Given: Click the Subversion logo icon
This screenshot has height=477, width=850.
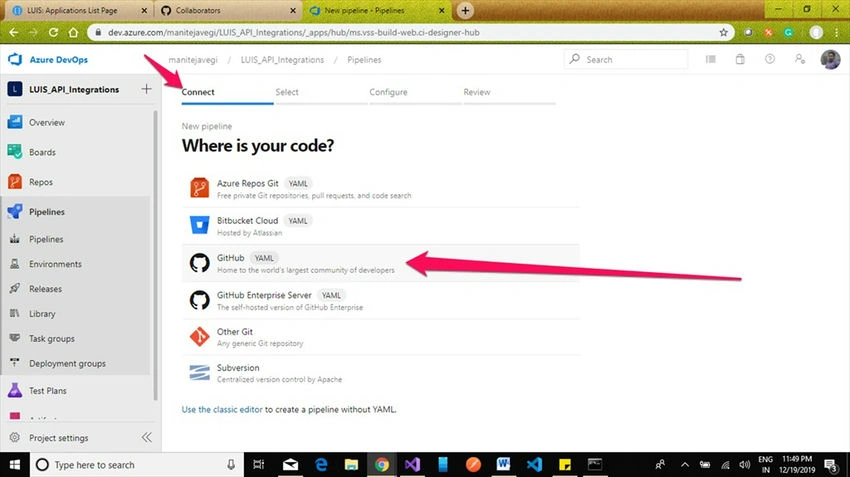Looking at the screenshot, I should [199, 373].
